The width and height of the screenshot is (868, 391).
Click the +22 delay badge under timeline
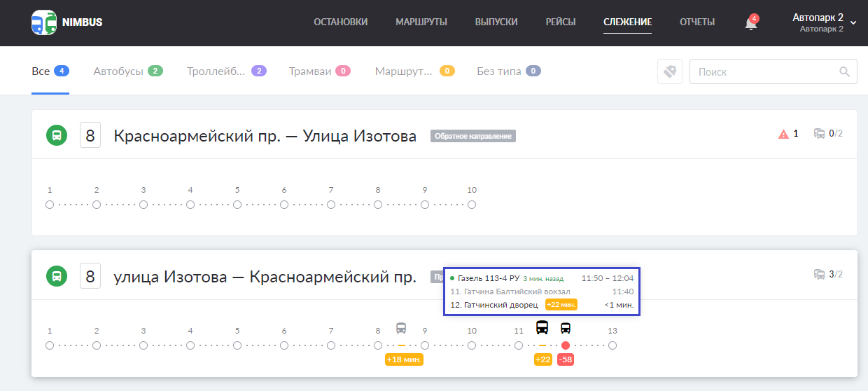[x=543, y=359]
